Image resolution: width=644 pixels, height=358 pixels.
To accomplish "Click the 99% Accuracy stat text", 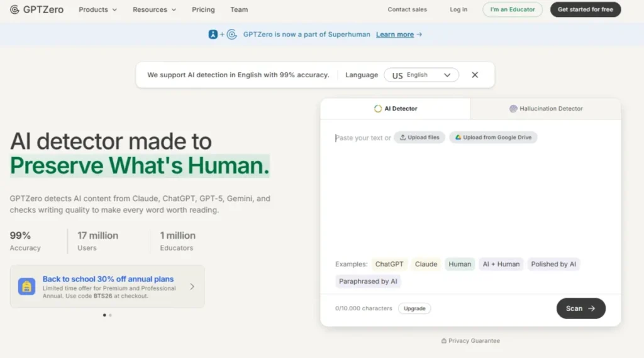I will 25,241.
